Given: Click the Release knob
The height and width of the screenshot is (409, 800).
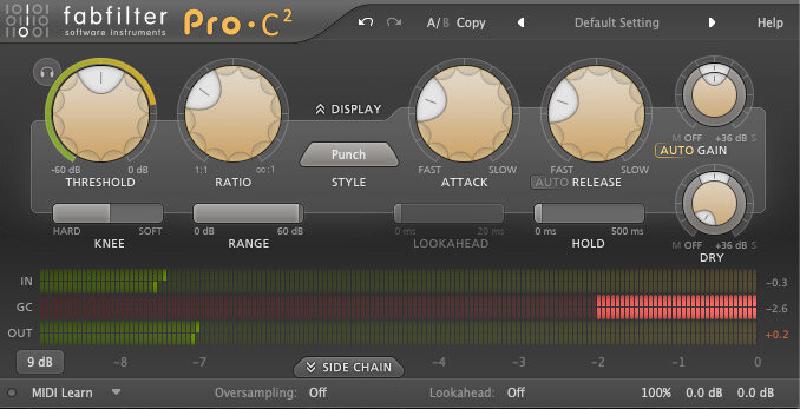Looking at the screenshot, I should coord(596,113).
